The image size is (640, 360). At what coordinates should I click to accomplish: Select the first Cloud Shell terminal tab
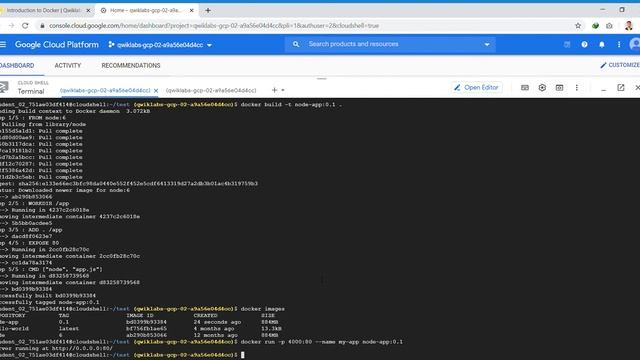click(x=105, y=90)
